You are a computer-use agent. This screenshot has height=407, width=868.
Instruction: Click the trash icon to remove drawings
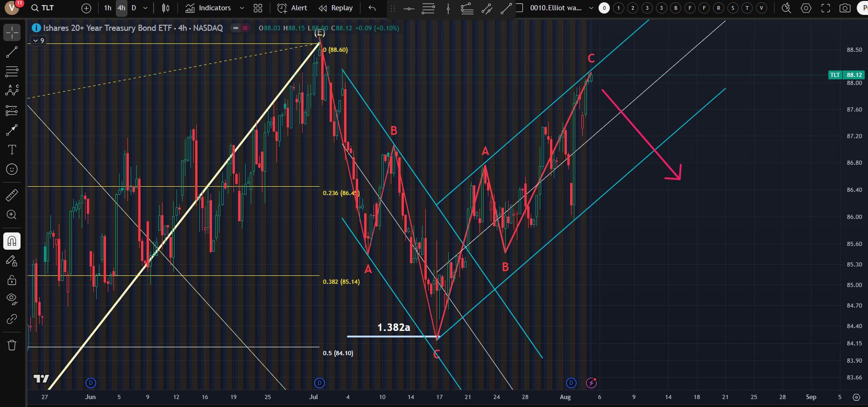coord(12,345)
